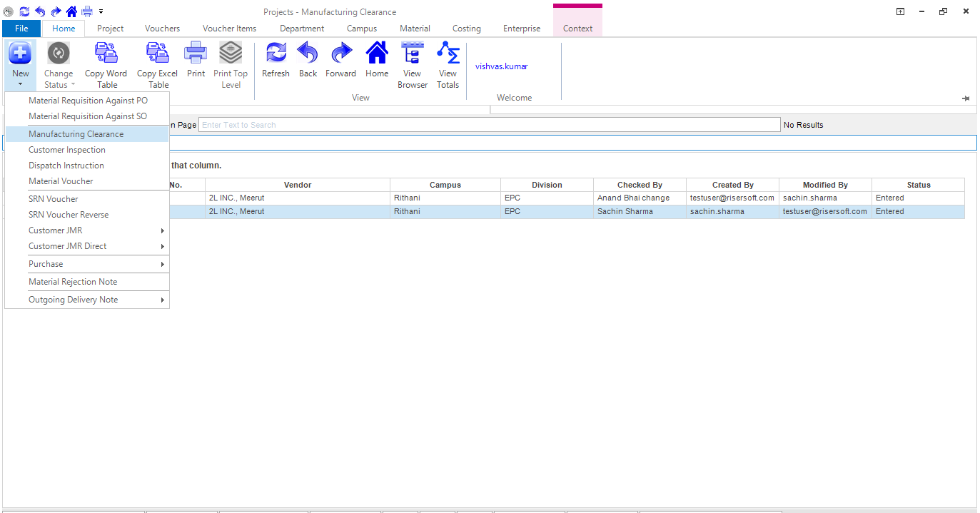Click the quick access refresh icon
The width and height of the screenshot is (980, 513).
(x=25, y=11)
